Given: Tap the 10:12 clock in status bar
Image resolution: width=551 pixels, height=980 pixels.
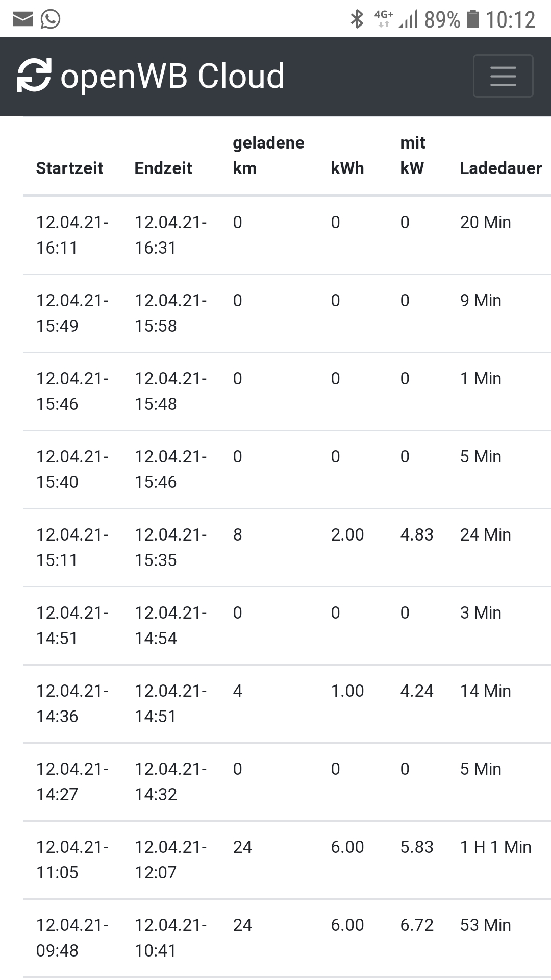Looking at the screenshot, I should pos(510,20).
